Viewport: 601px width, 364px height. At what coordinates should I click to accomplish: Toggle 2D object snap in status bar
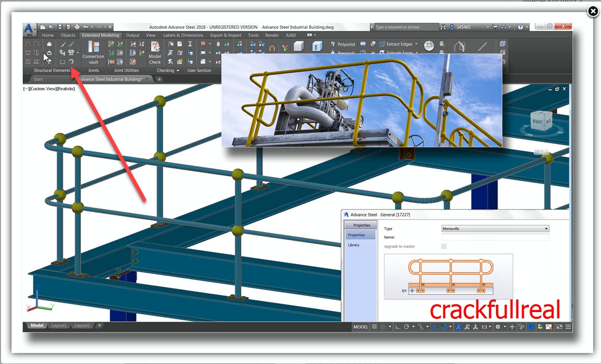coord(444,327)
